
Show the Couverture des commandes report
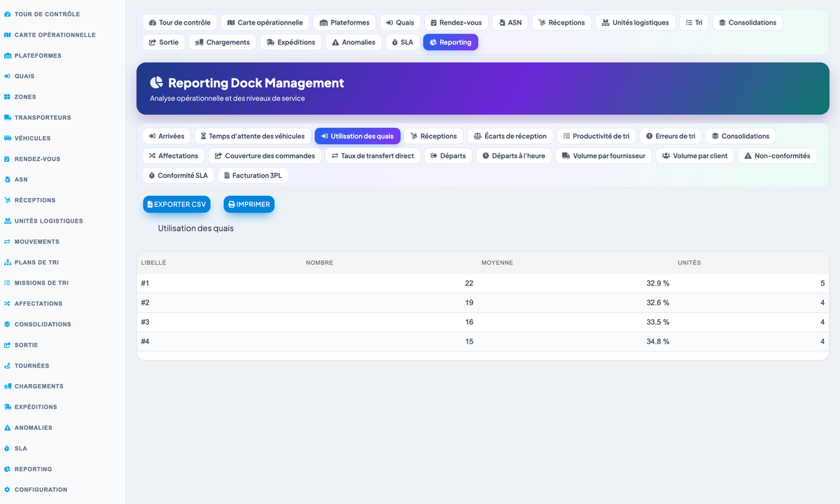click(x=265, y=155)
